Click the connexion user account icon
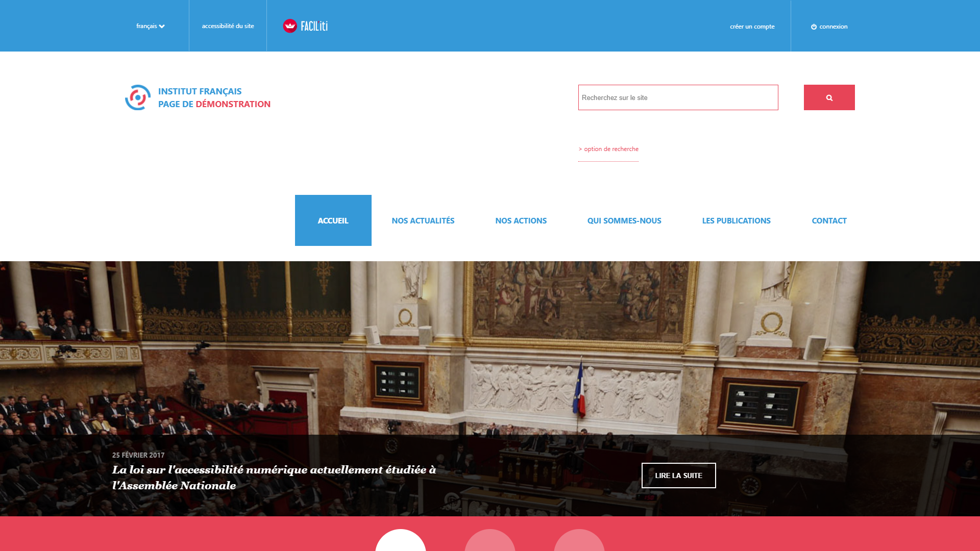This screenshot has width=980, height=551. click(813, 26)
